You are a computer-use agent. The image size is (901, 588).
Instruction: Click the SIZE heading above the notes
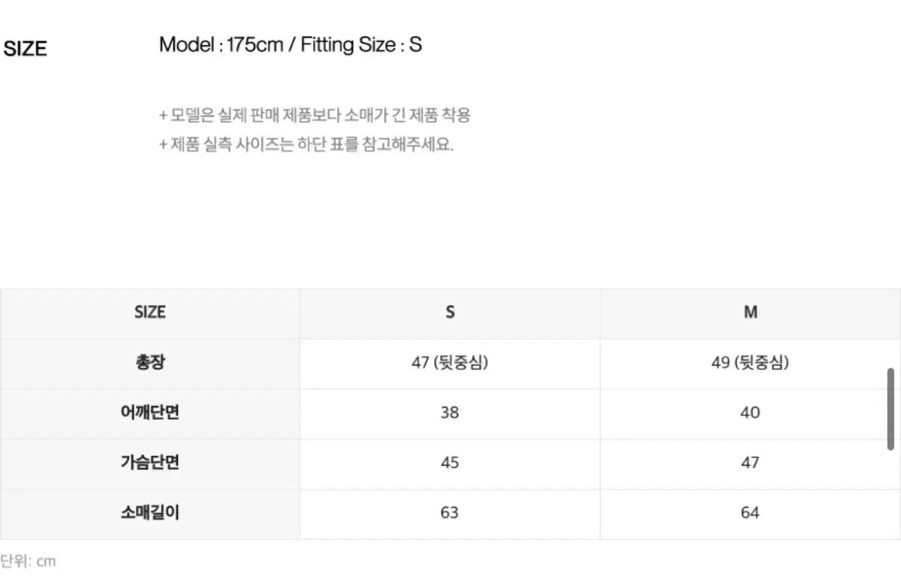(x=26, y=50)
